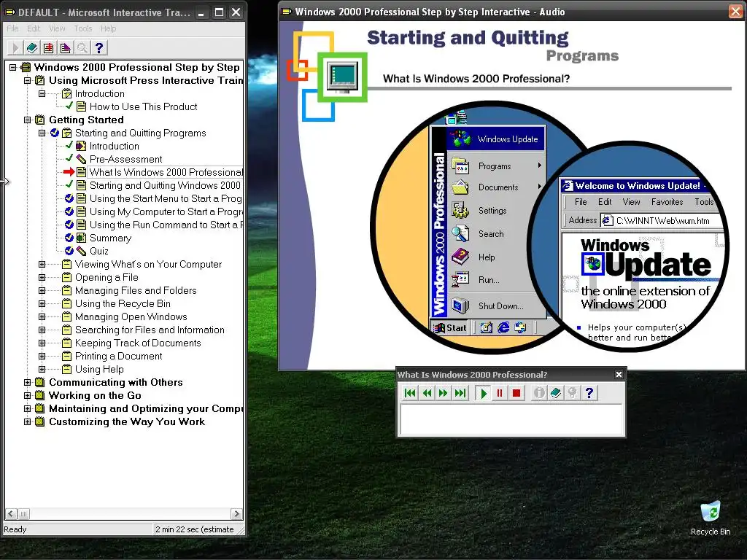Expand Viewing What's on Your Computer
747x560 pixels.
42,264
